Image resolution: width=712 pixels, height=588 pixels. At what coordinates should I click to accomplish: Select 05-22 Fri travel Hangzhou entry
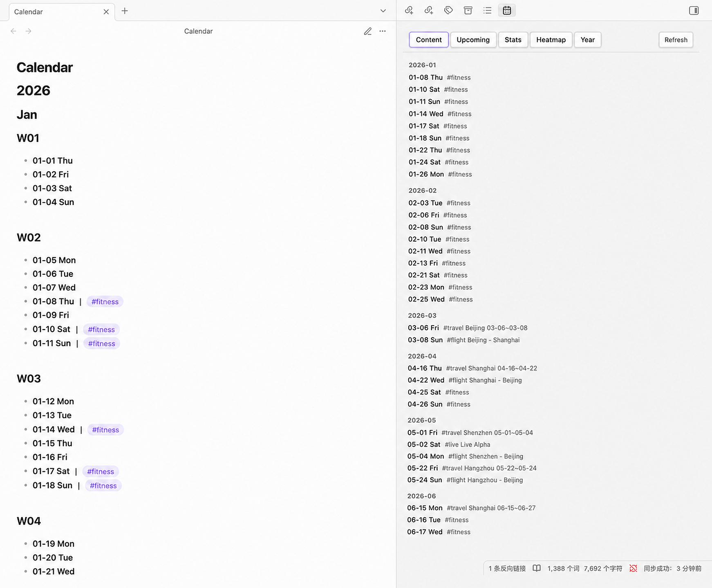pos(472,468)
